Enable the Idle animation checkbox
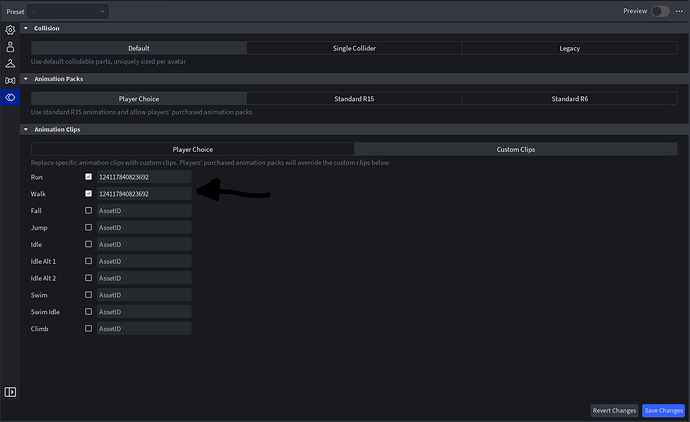Image resolution: width=690 pixels, height=422 pixels. [x=88, y=244]
